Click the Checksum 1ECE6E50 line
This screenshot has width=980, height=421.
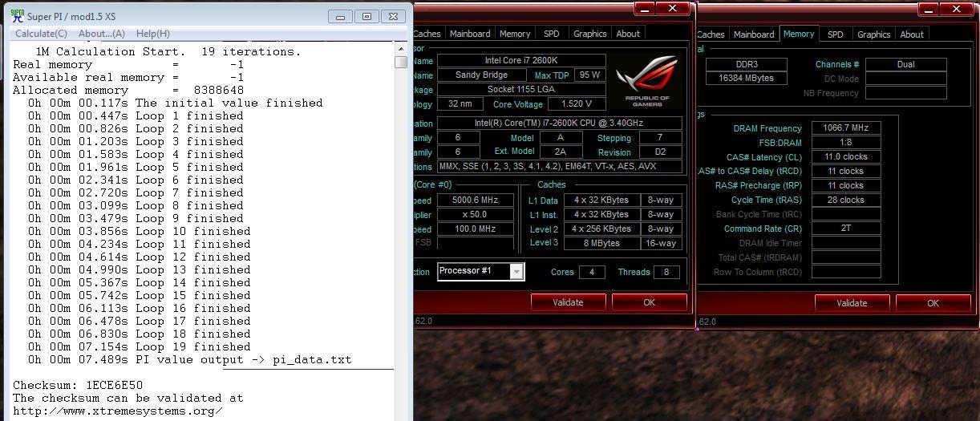(x=78, y=385)
